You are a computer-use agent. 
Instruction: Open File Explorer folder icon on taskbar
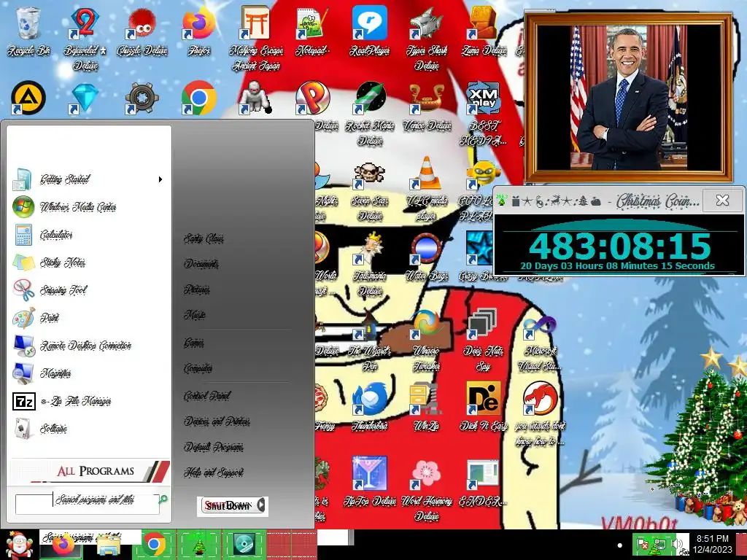pyautogui.click(x=108, y=546)
